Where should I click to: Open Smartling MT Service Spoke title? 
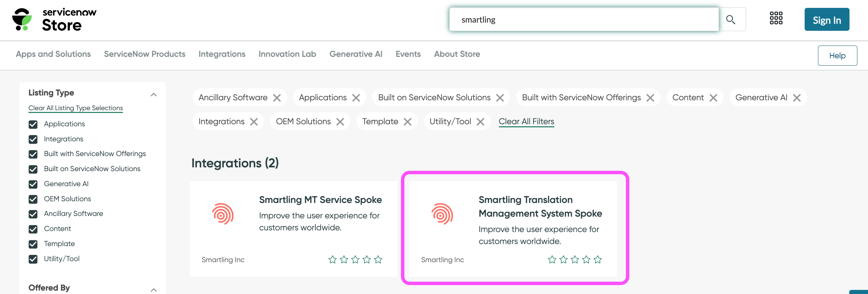[x=320, y=200]
